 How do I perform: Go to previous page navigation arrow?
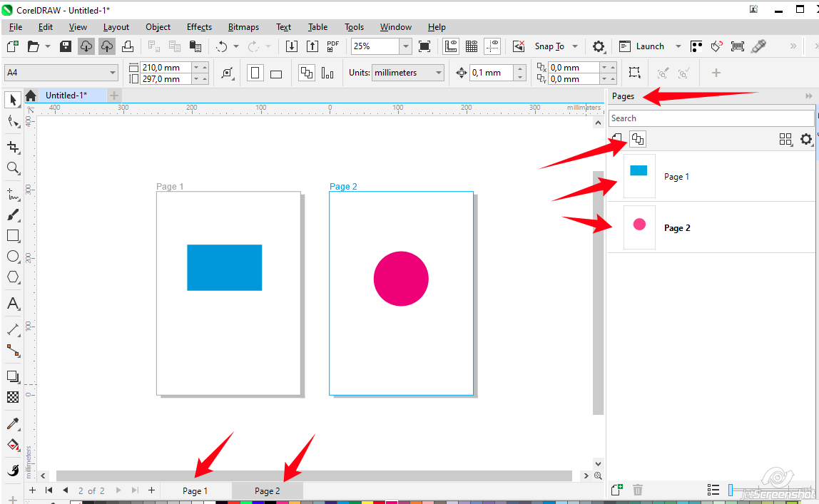pyautogui.click(x=66, y=490)
